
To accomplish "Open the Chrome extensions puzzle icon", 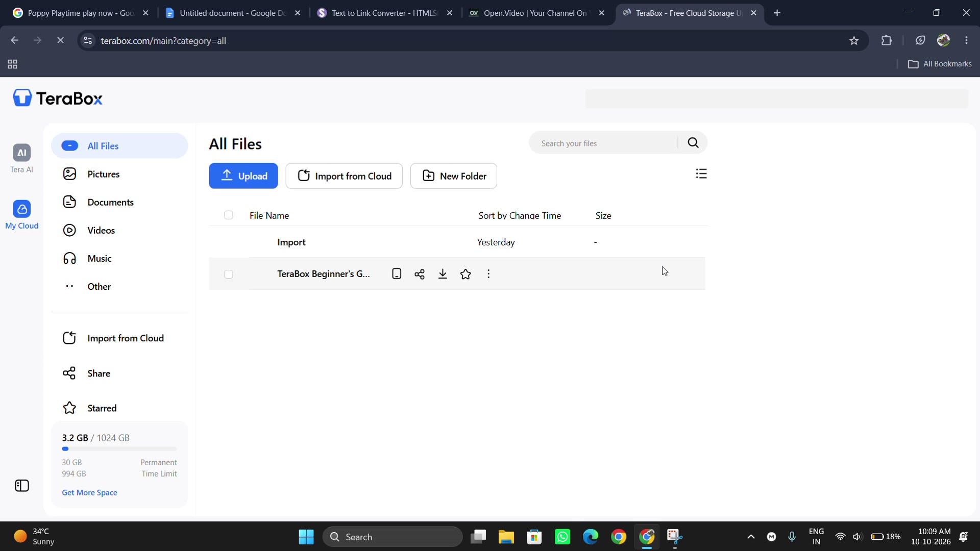I will coord(887,41).
